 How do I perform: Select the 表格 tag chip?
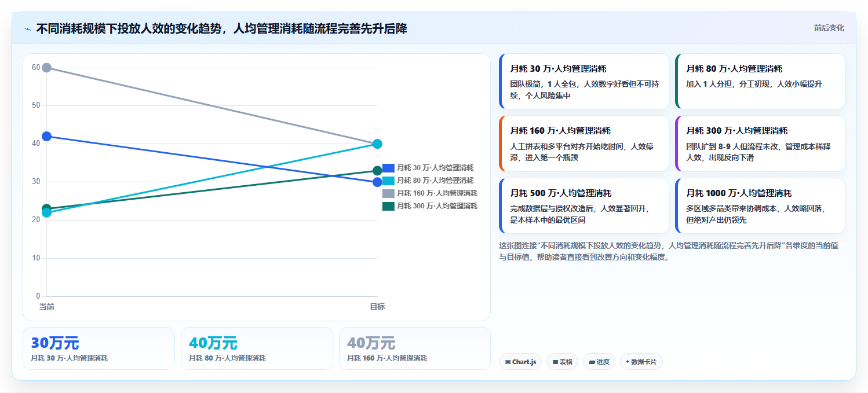[562, 362]
